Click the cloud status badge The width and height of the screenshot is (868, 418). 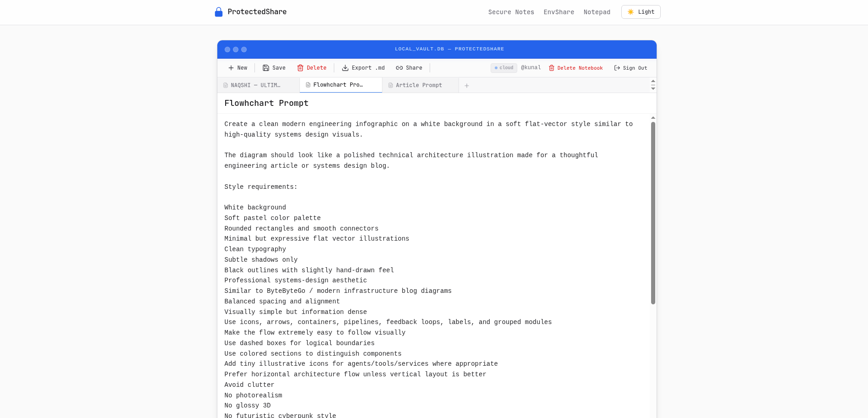(x=503, y=68)
